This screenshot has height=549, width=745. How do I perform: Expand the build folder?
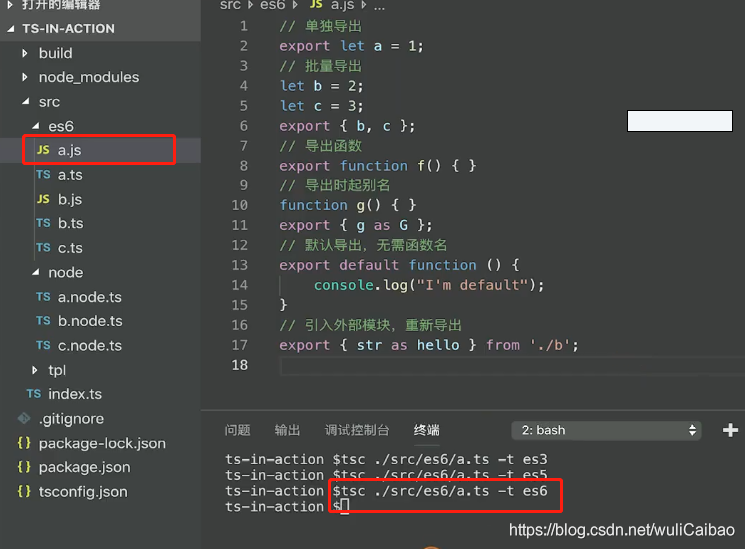pos(25,53)
